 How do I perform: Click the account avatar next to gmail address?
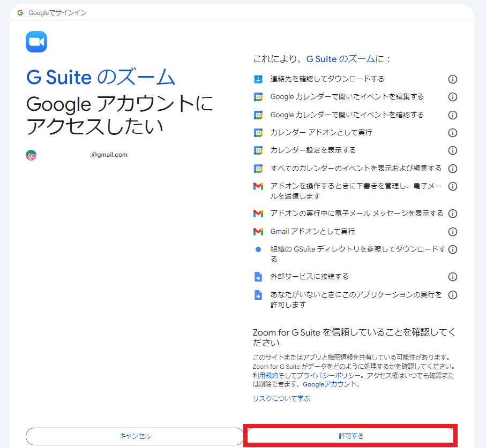click(x=31, y=155)
